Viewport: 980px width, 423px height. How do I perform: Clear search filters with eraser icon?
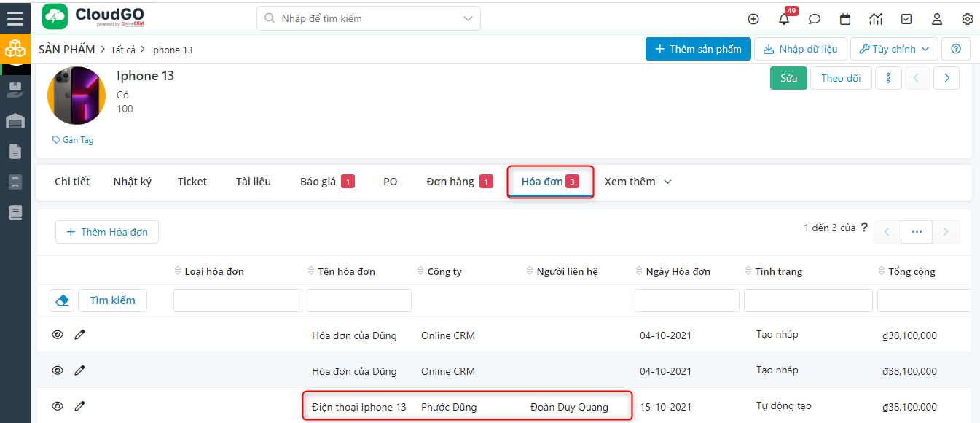62,300
